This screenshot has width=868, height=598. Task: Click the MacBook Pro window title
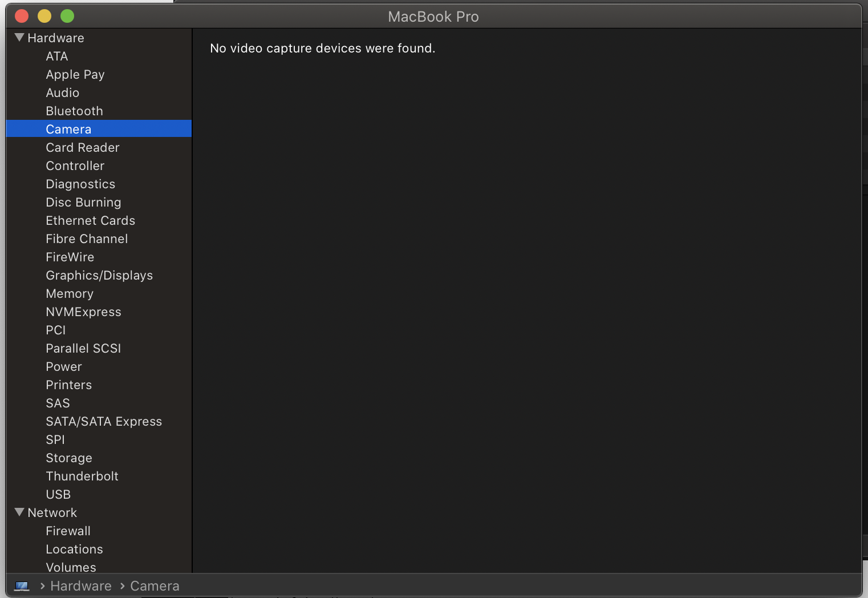pos(433,17)
